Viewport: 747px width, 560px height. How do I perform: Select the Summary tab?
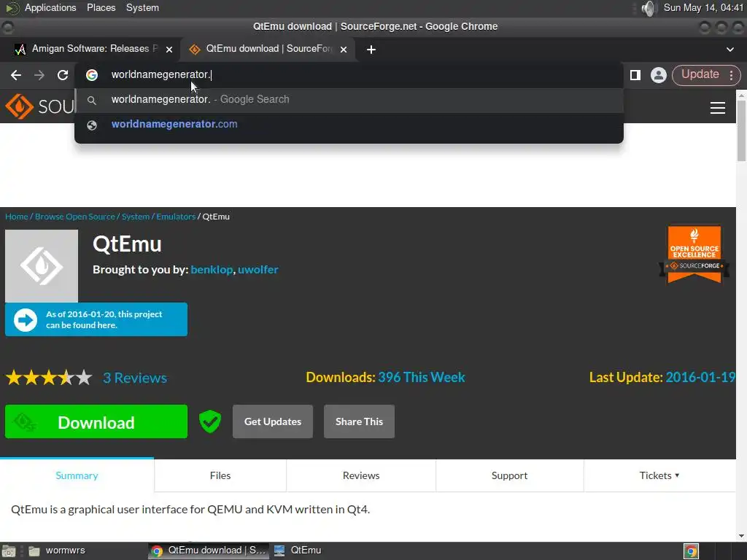click(77, 475)
